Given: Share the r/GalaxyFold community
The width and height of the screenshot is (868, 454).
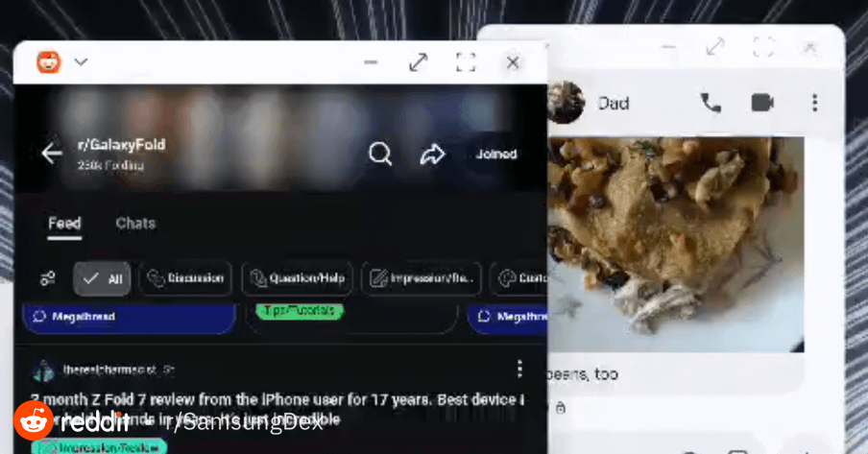Looking at the screenshot, I should [433, 155].
